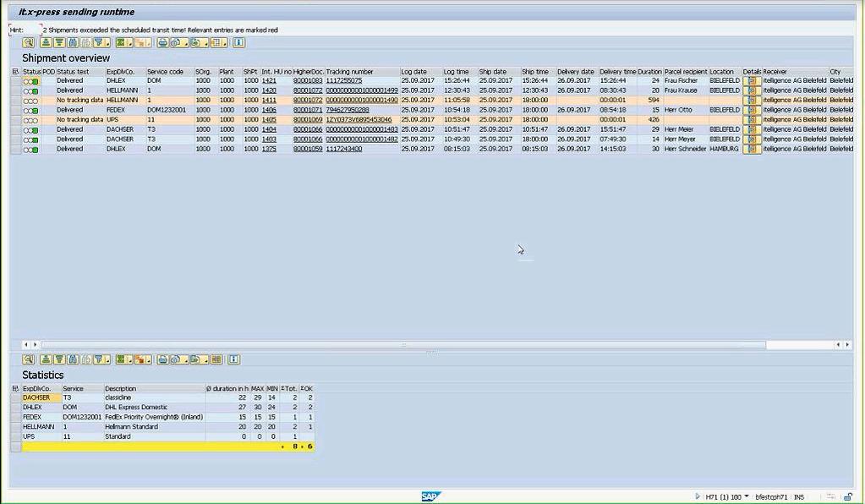Click Details icon in Statistics toolbar
Image resolution: width=865 pixels, height=504 pixels.
click(x=29, y=359)
